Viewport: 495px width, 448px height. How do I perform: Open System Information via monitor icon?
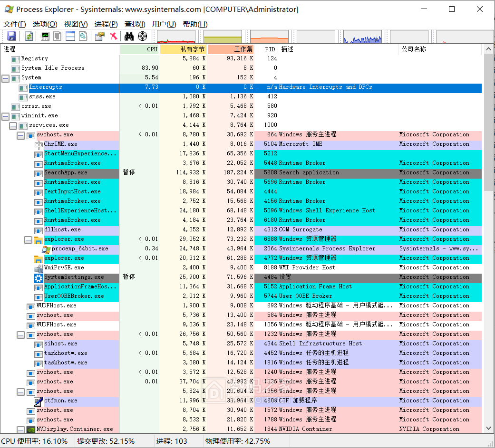tap(46, 36)
